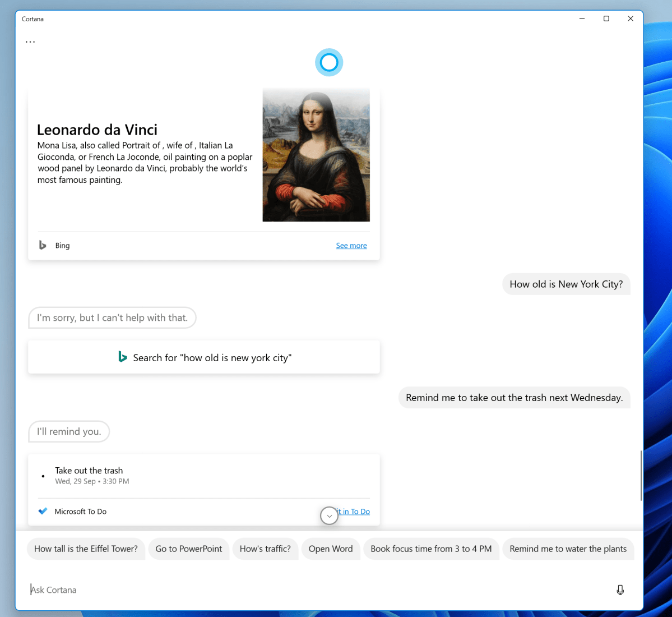Choose the Go to PowerPoint suggestion

(189, 549)
